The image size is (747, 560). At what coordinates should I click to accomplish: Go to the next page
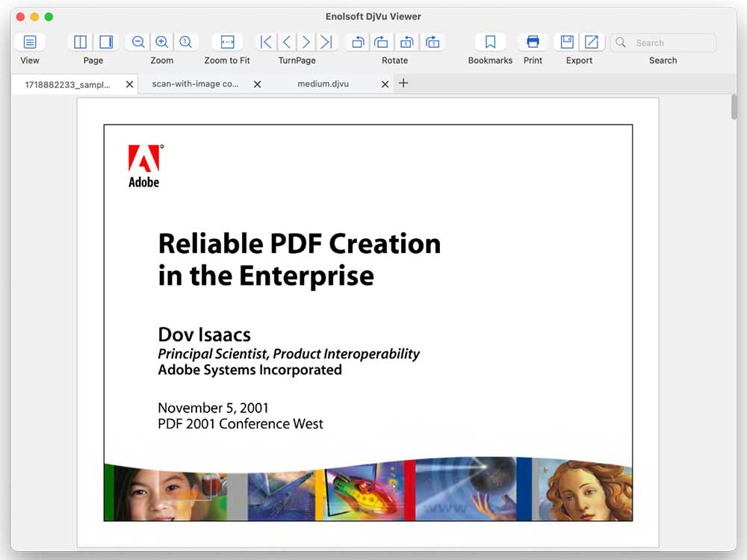(306, 42)
